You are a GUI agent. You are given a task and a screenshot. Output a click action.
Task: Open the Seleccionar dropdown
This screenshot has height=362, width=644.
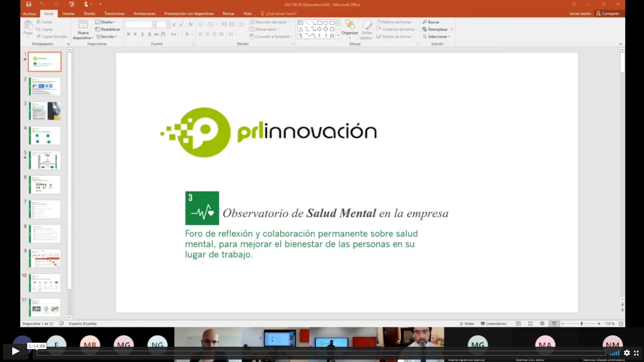pyautogui.click(x=437, y=37)
